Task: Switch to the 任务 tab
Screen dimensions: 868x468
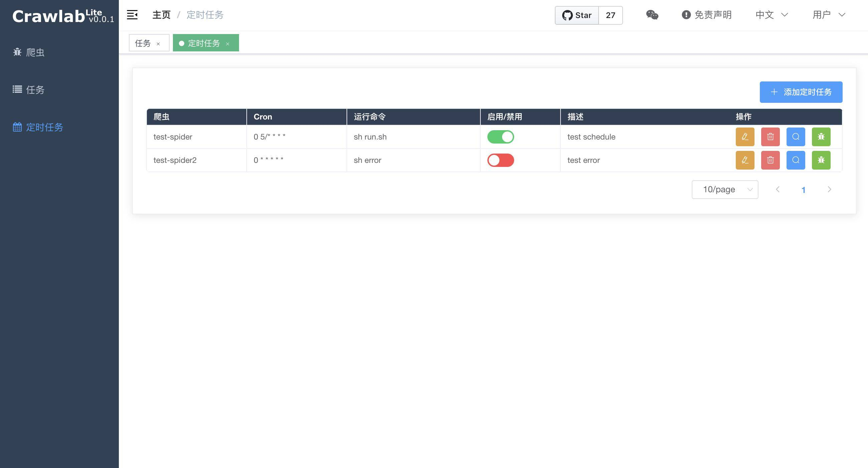Action: click(x=143, y=43)
